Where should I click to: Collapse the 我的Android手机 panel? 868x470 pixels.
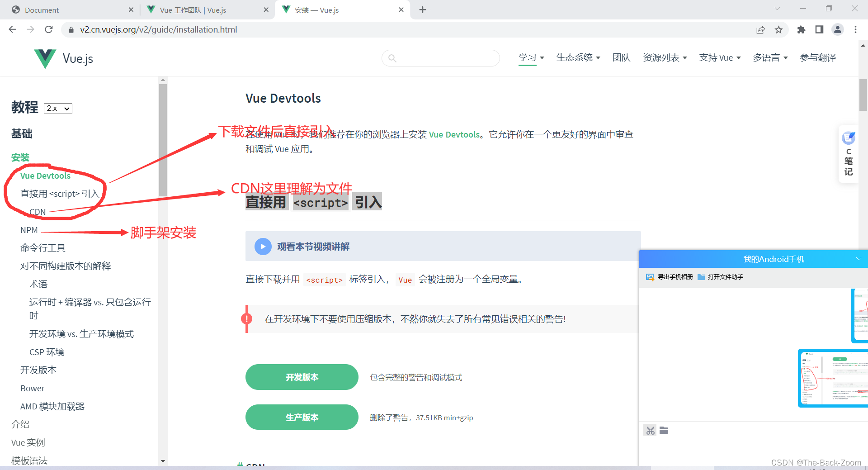(858, 259)
